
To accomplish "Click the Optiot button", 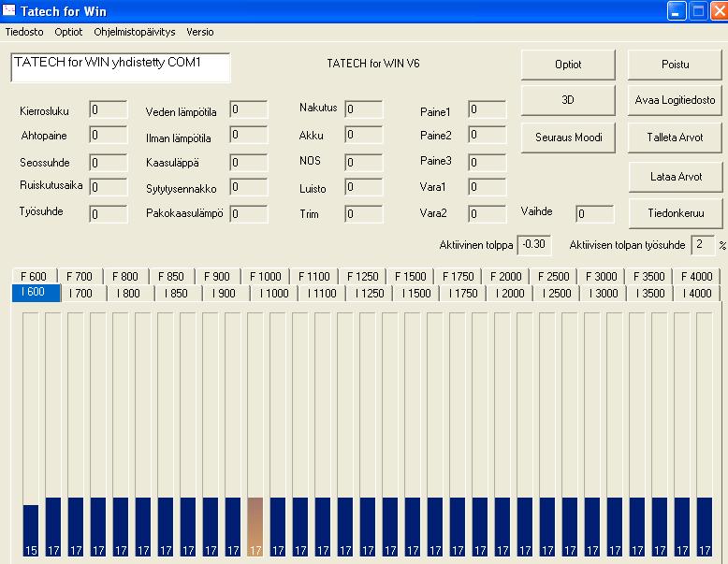I will [x=568, y=65].
